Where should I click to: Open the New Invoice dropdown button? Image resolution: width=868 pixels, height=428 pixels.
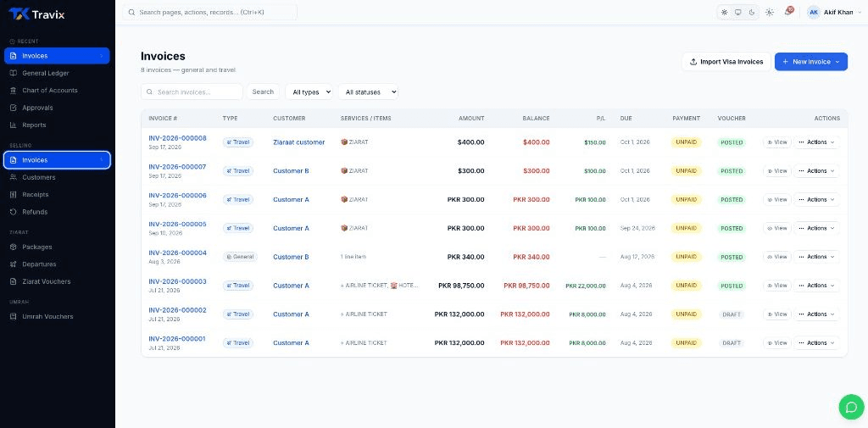click(811, 62)
